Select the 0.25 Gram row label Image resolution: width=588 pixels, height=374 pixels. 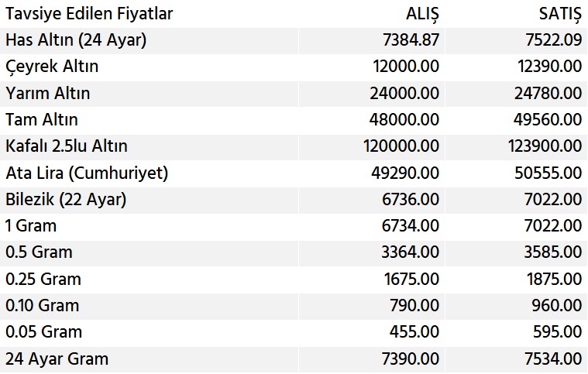tap(43, 280)
